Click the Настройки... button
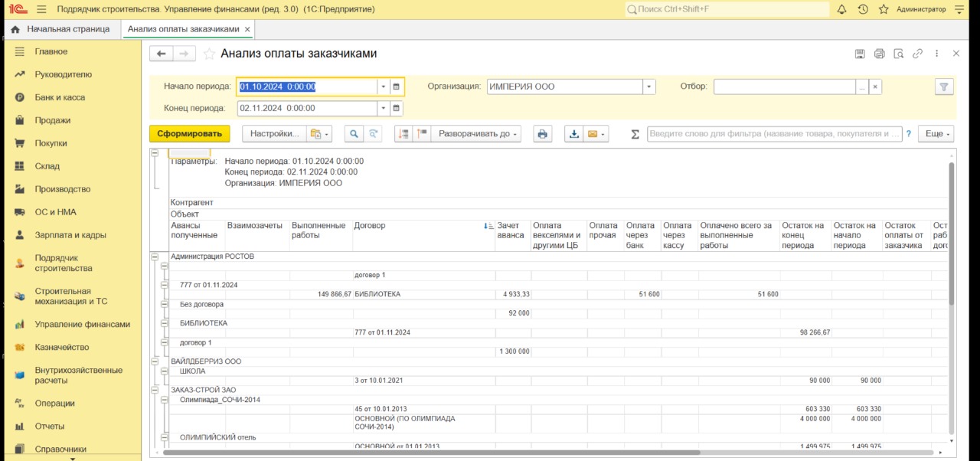This screenshot has height=461, width=980. point(274,133)
